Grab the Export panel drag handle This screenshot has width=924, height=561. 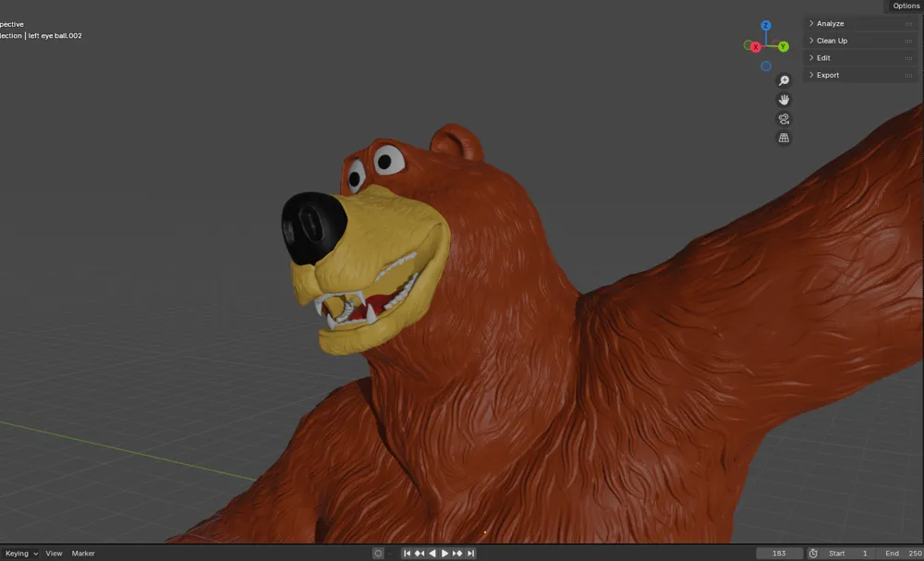tap(908, 76)
